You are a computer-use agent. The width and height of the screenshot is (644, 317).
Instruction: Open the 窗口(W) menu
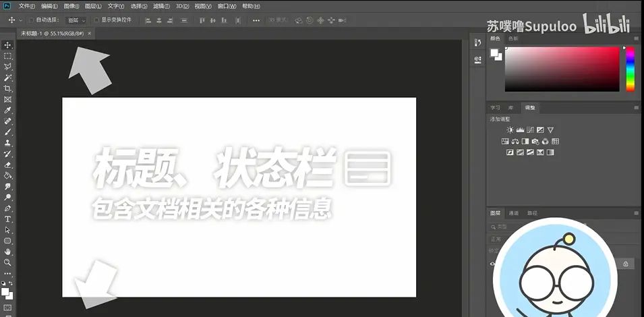227,6
